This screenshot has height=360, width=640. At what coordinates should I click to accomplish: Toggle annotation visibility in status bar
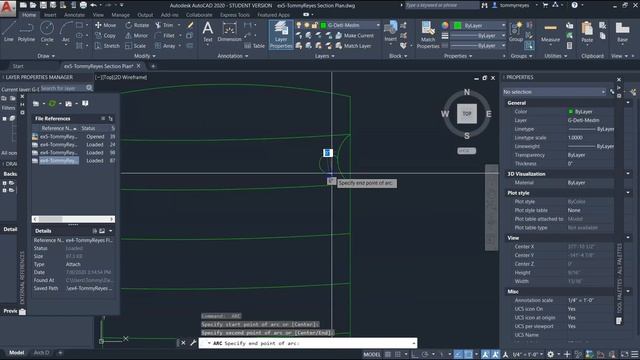[485, 354]
